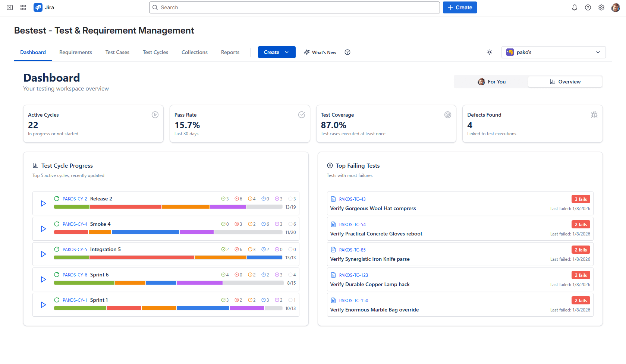Click the Active Cycles play circle icon

point(155,115)
